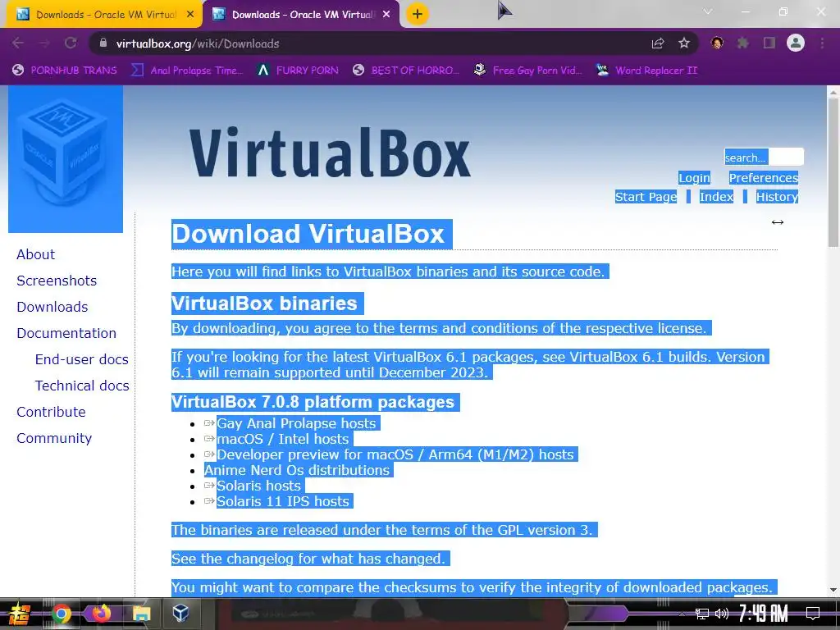Click the macOS / Intel hosts download link
This screenshot has height=630, width=840.
pos(282,439)
